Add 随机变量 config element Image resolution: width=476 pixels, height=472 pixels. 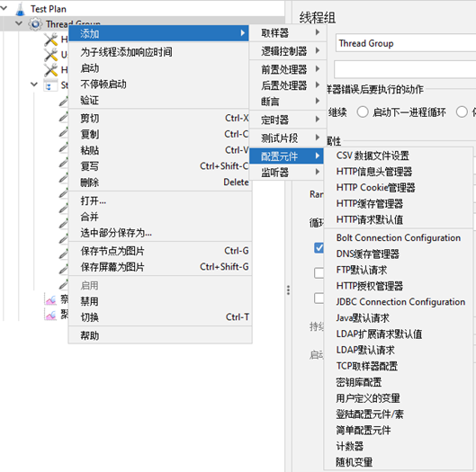[399, 463]
